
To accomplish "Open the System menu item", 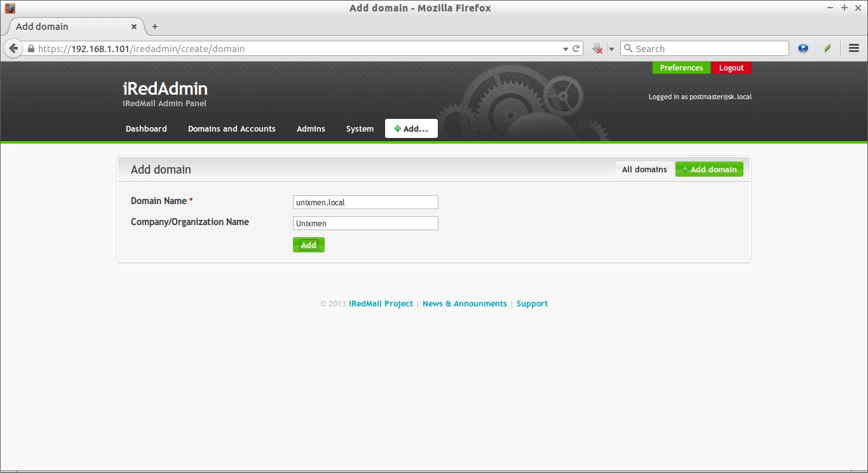I will coord(360,128).
